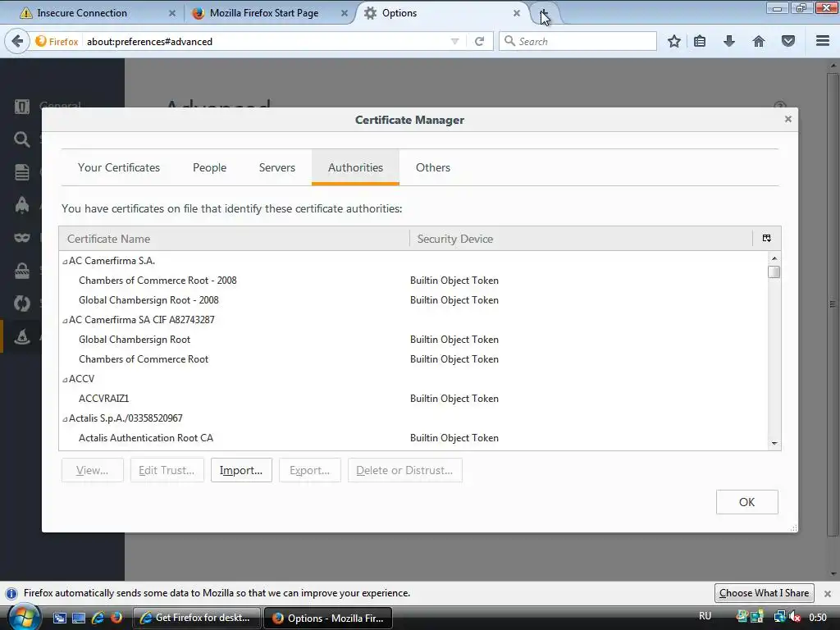Click the Windows Start orb
Image resolution: width=840 pixels, height=630 pixels.
(23, 617)
